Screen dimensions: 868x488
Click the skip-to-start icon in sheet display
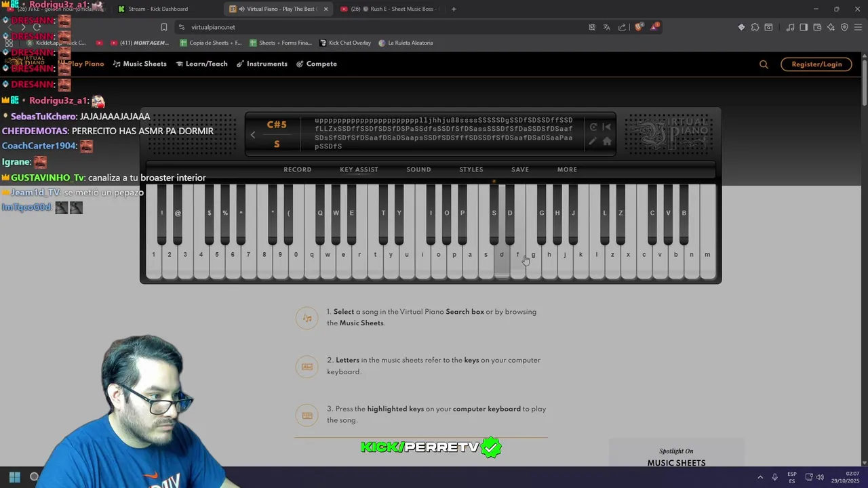(607, 127)
